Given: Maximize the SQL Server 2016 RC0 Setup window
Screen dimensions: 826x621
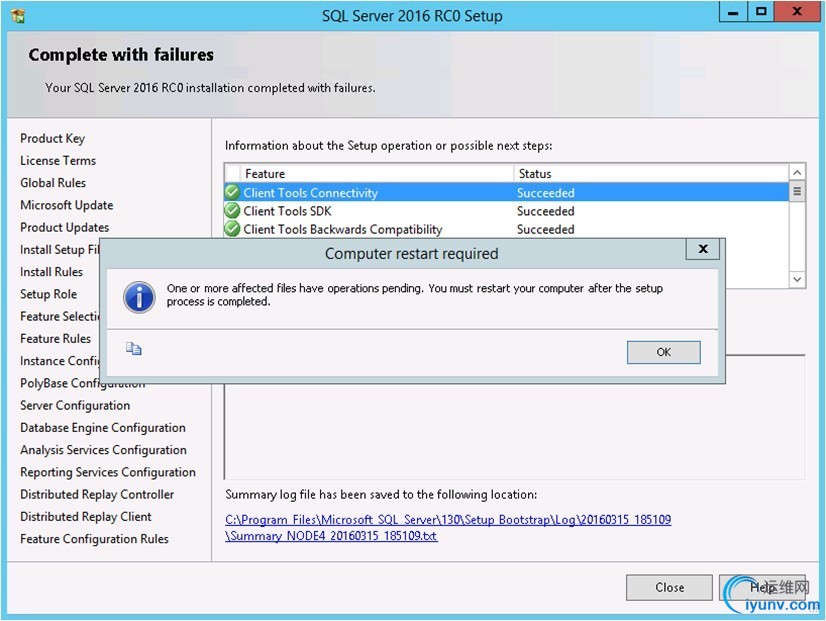Looking at the screenshot, I should tap(761, 12).
